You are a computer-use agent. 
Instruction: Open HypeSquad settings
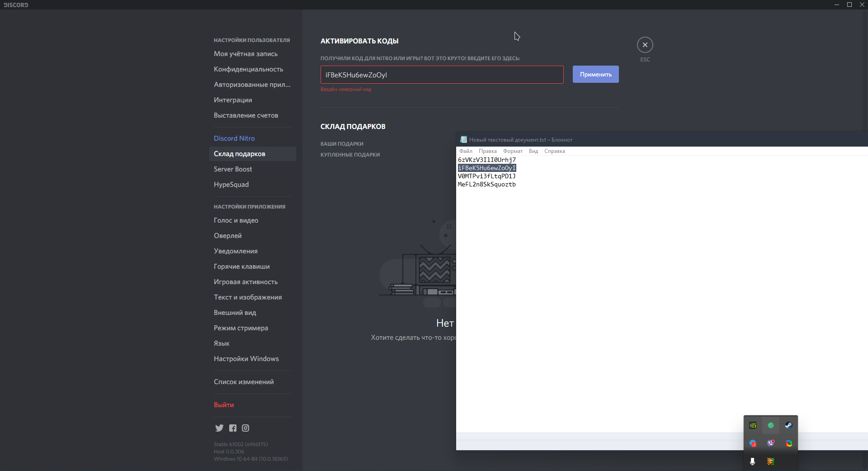pos(252,185)
